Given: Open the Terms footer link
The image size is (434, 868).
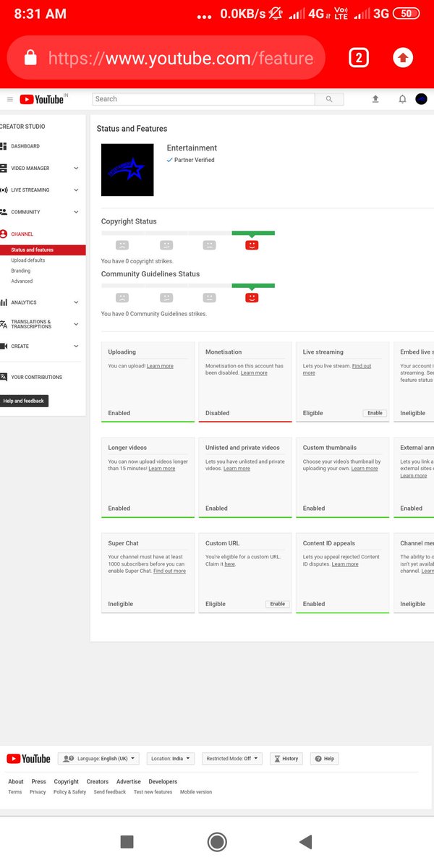Looking at the screenshot, I should (x=15, y=792).
